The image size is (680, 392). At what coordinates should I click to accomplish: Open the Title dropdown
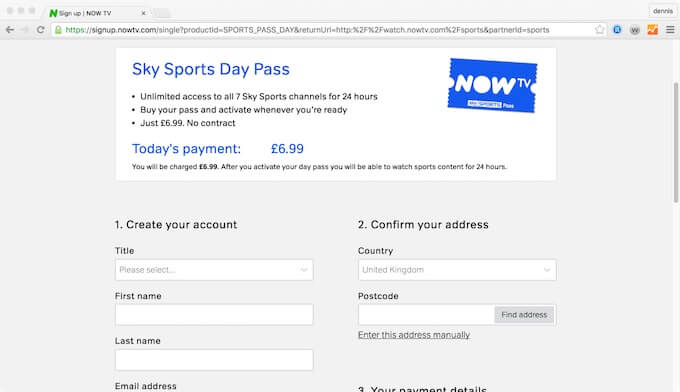click(x=214, y=270)
